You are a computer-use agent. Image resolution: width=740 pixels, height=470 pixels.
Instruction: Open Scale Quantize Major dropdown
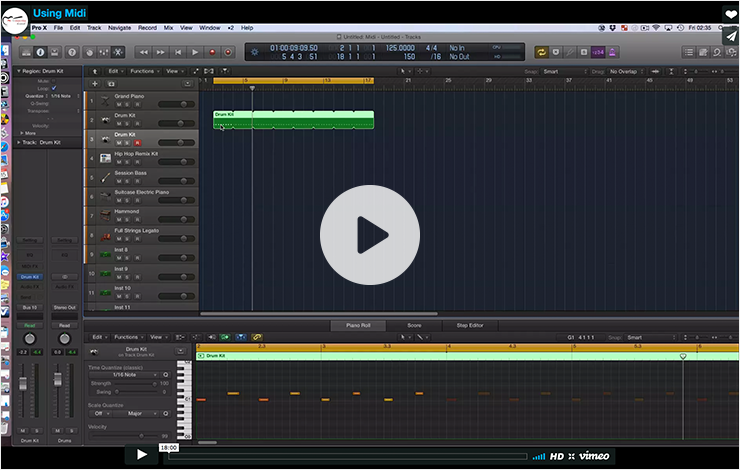pos(137,414)
